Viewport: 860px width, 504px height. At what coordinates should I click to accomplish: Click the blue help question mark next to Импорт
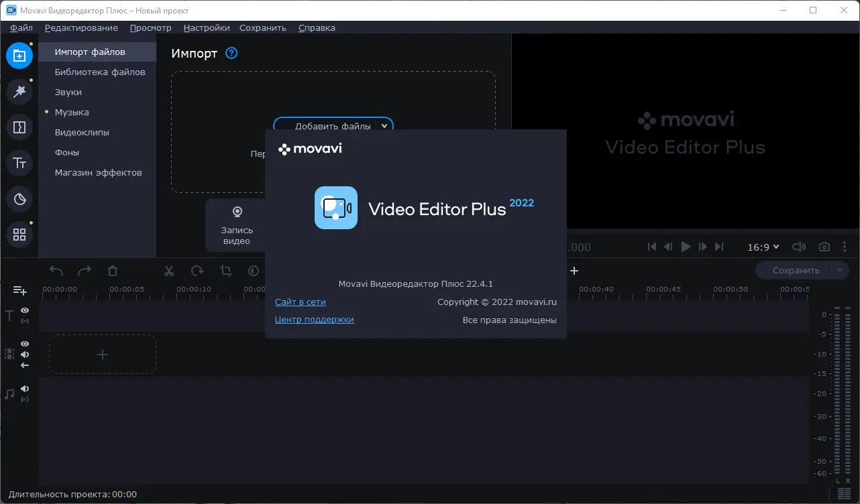(x=231, y=53)
